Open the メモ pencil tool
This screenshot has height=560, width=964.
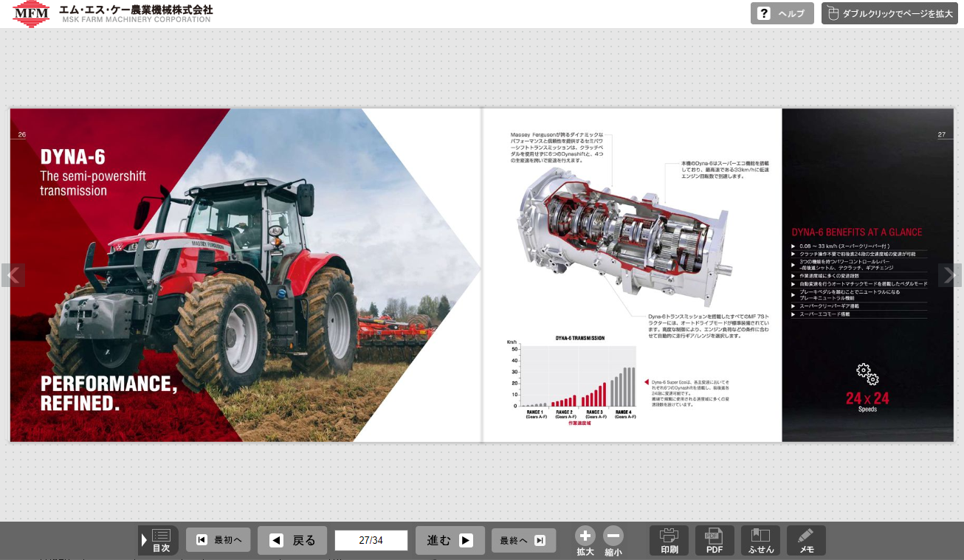tap(806, 541)
